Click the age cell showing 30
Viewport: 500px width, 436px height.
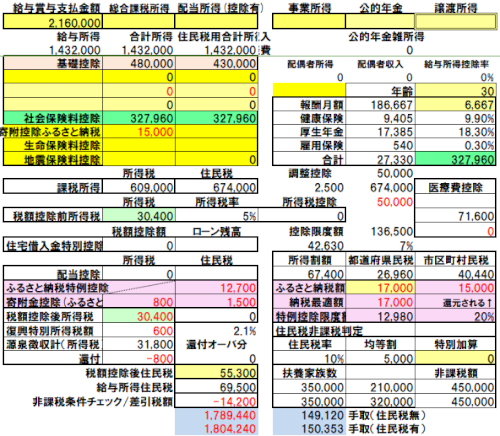pos(455,91)
